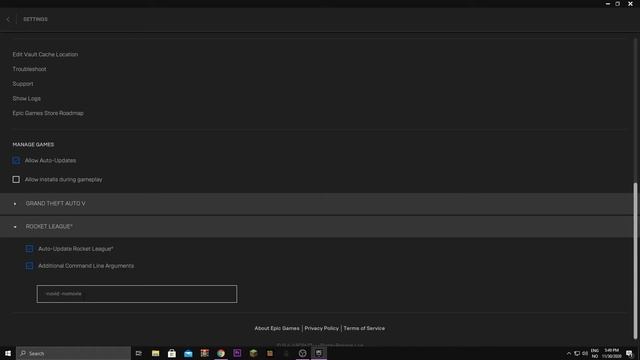Open the notification action center
640x360 pixels.
pyautogui.click(x=629, y=353)
